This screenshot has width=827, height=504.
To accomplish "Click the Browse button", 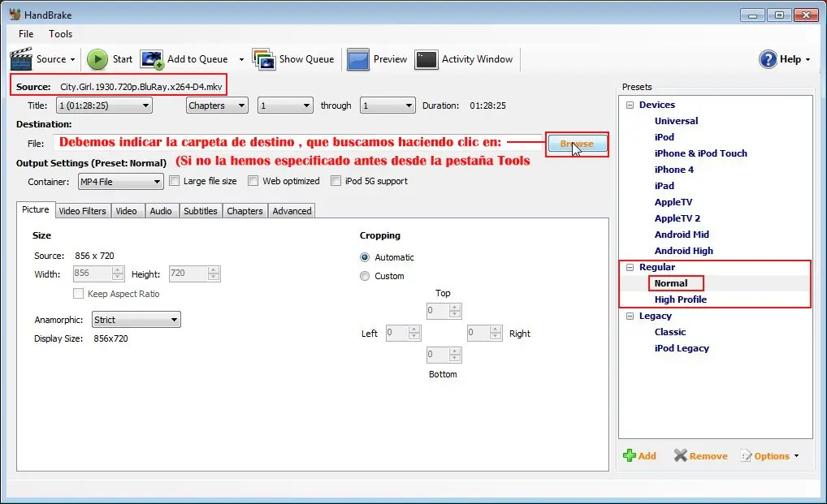I will 577,144.
